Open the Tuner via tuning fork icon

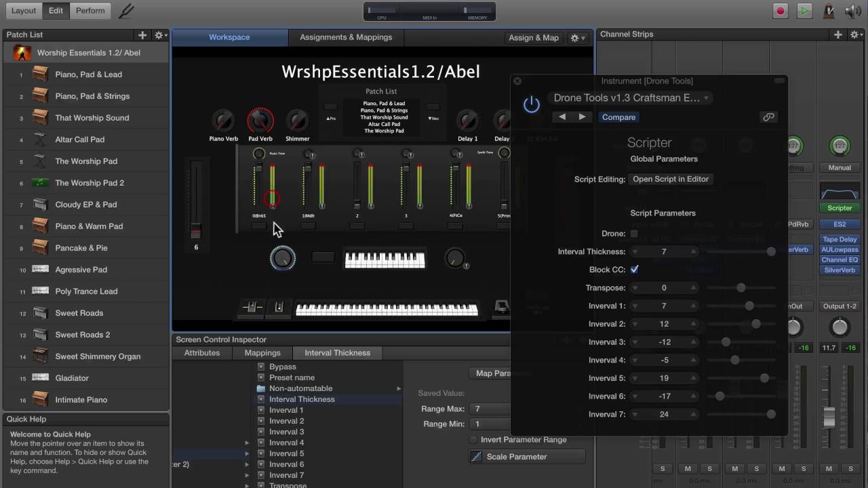126,11
